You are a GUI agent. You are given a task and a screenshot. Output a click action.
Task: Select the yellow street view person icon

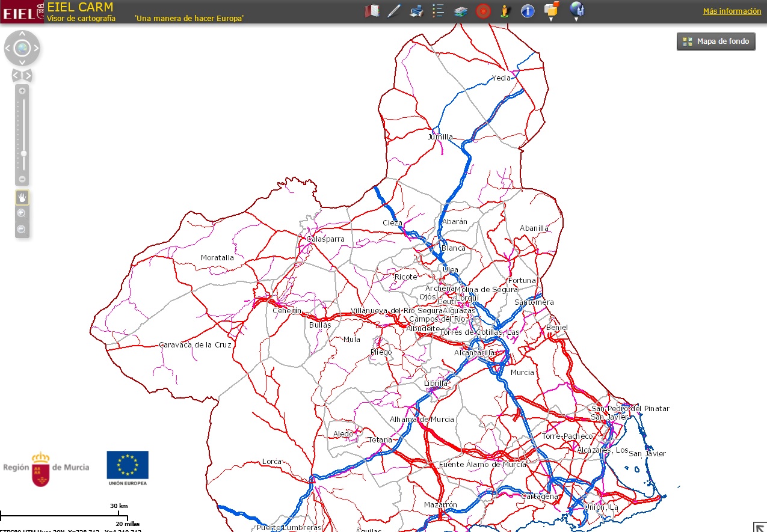(x=505, y=11)
